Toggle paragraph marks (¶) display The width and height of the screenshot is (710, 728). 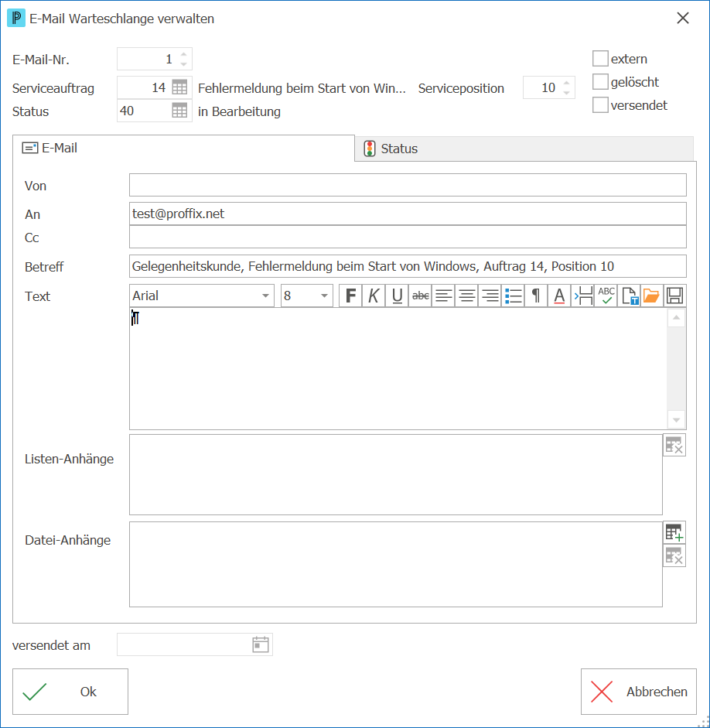click(x=537, y=296)
